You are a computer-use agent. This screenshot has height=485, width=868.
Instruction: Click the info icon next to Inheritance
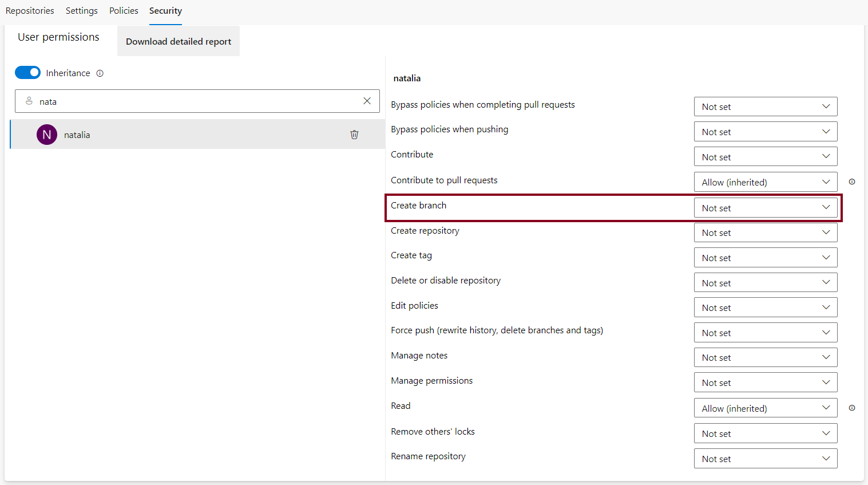point(100,73)
